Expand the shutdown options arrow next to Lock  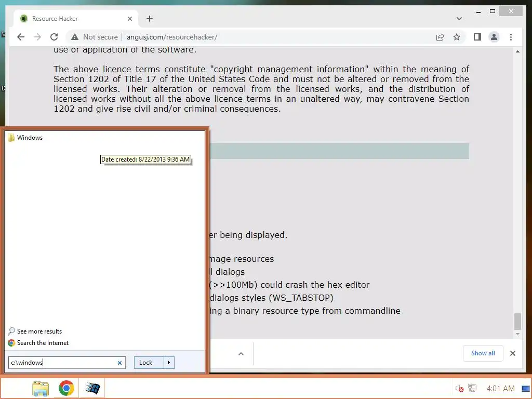pos(169,362)
